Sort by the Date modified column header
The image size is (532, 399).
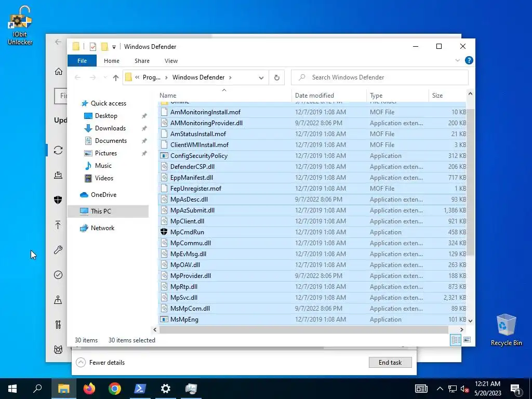click(x=329, y=96)
